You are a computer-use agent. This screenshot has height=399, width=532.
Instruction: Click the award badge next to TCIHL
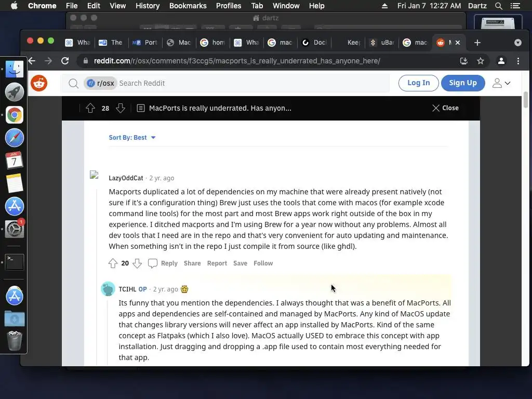click(x=184, y=289)
